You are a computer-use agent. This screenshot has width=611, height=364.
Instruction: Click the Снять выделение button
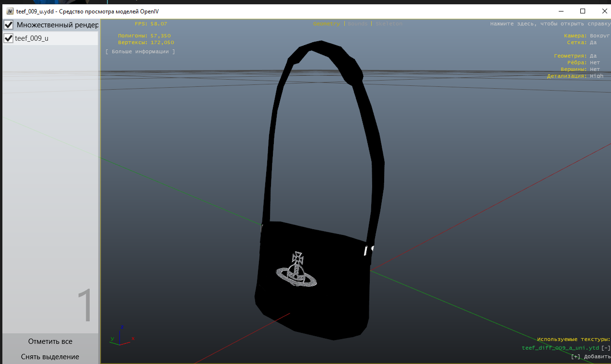(50, 357)
